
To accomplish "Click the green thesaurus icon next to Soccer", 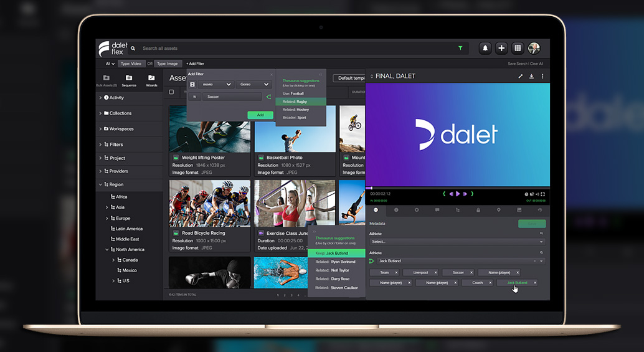I will pyautogui.click(x=268, y=97).
